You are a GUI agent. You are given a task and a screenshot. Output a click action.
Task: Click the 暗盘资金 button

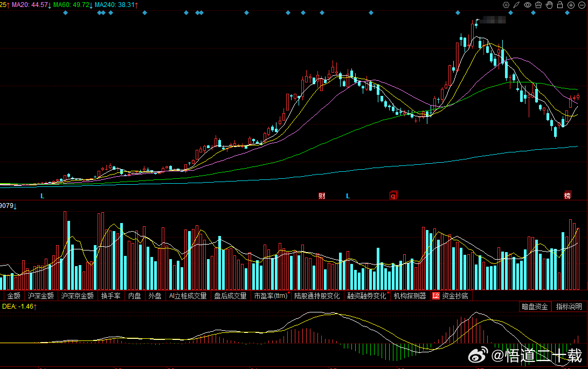point(535,307)
